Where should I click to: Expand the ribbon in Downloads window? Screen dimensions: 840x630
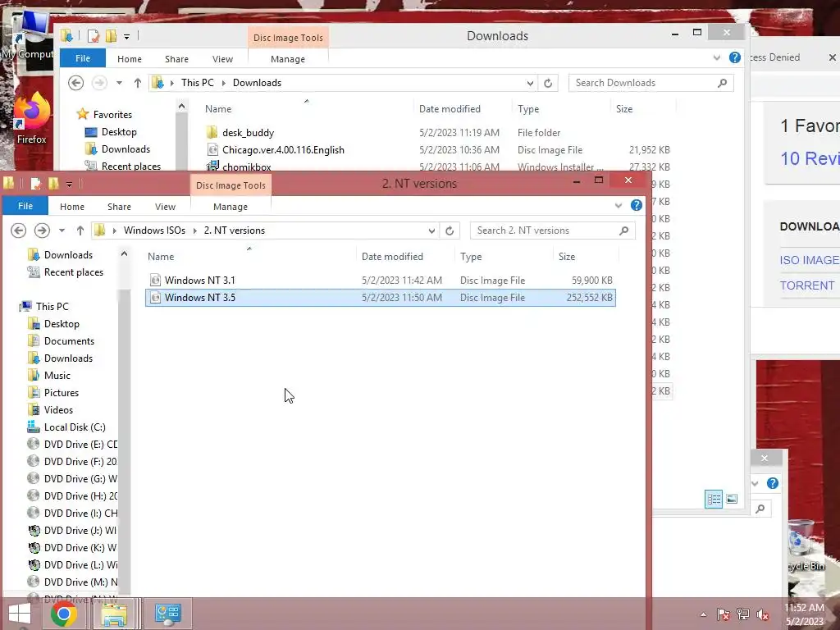717,58
